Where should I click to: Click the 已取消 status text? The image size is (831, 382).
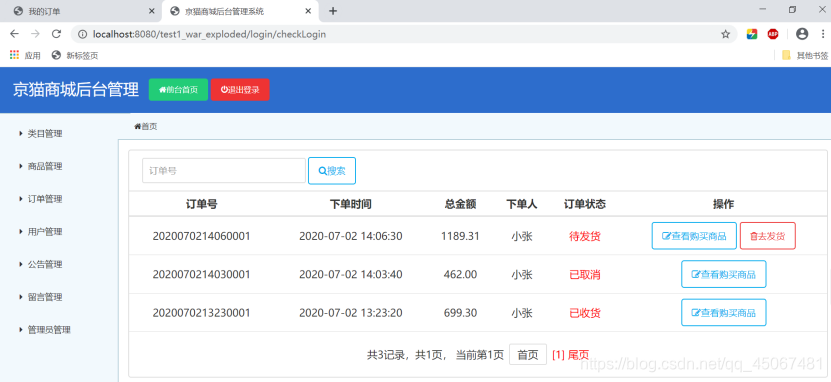pyautogui.click(x=585, y=274)
